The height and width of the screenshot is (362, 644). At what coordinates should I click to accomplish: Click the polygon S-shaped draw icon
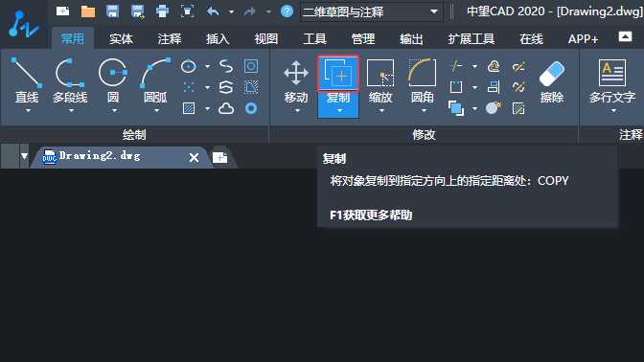coord(226,87)
